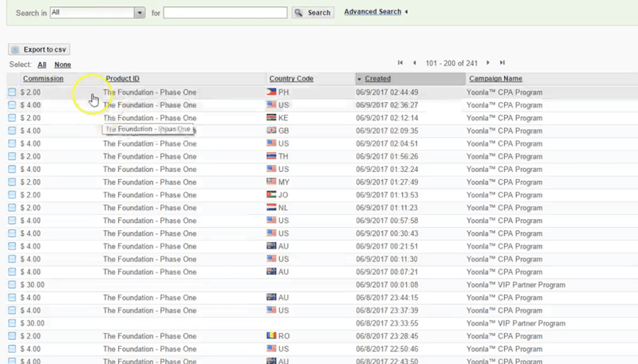Screen dimensions: 638x364
Task: Sort by the Created column header
Action: [377, 78]
